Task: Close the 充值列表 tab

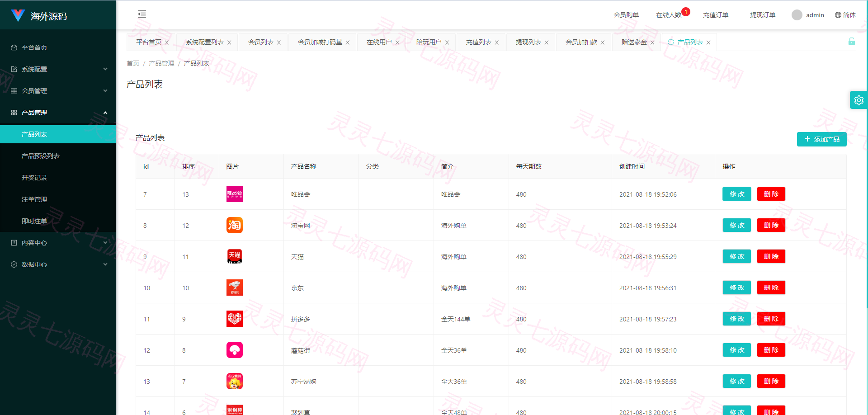Action: [x=497, y=42]
